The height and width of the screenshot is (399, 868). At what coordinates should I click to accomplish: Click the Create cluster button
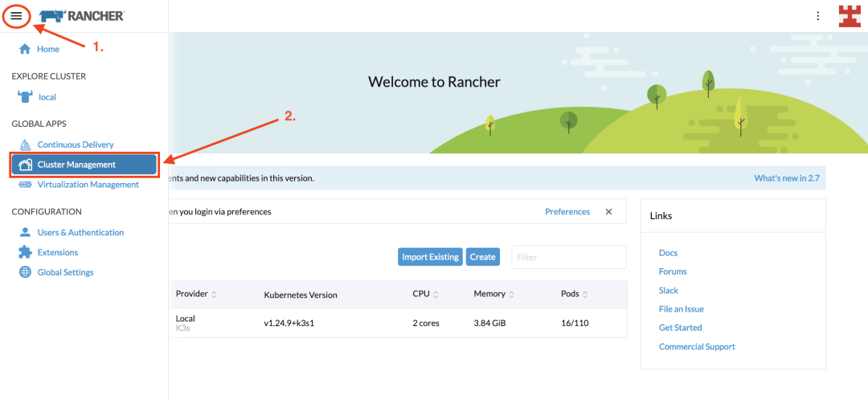[x=483, y=257]
